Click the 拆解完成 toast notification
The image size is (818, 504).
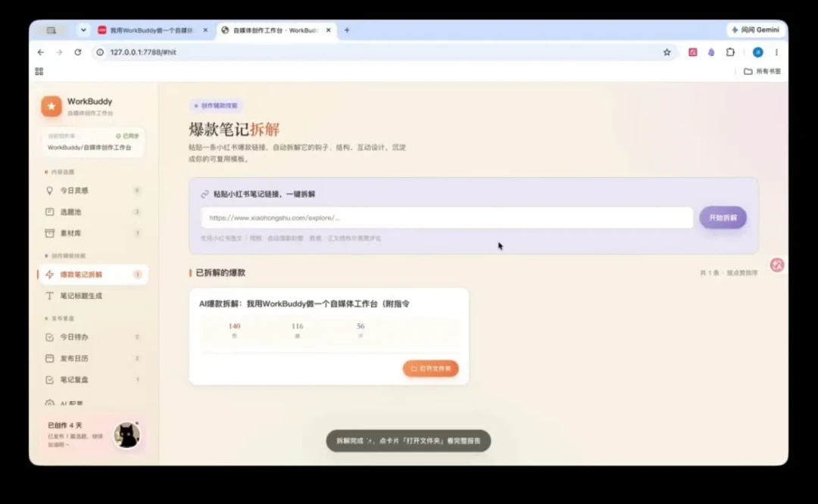[x=408, y=441]
